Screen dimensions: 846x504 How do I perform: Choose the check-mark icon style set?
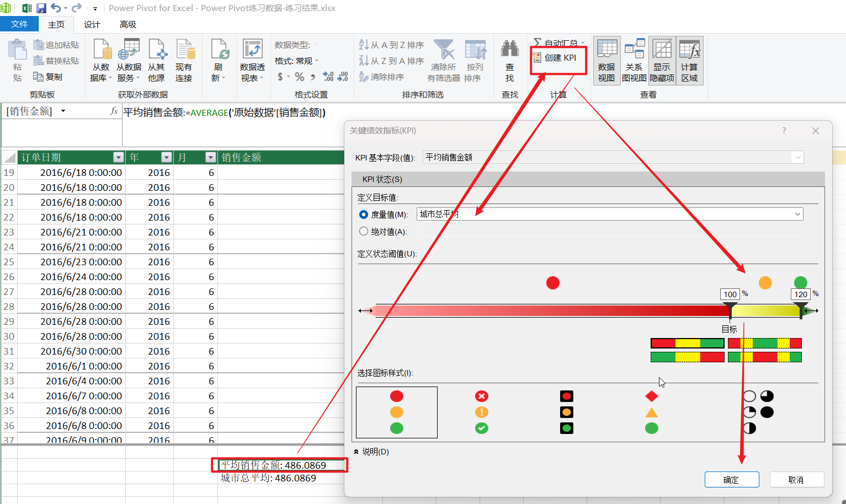tap(481, 412)
